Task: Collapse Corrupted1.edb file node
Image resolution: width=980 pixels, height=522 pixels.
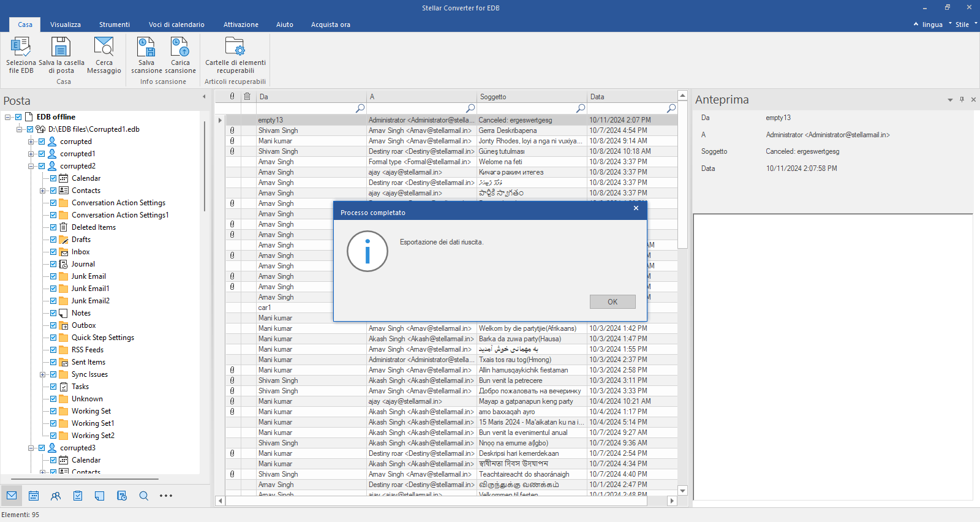Action: coord(20,129)
